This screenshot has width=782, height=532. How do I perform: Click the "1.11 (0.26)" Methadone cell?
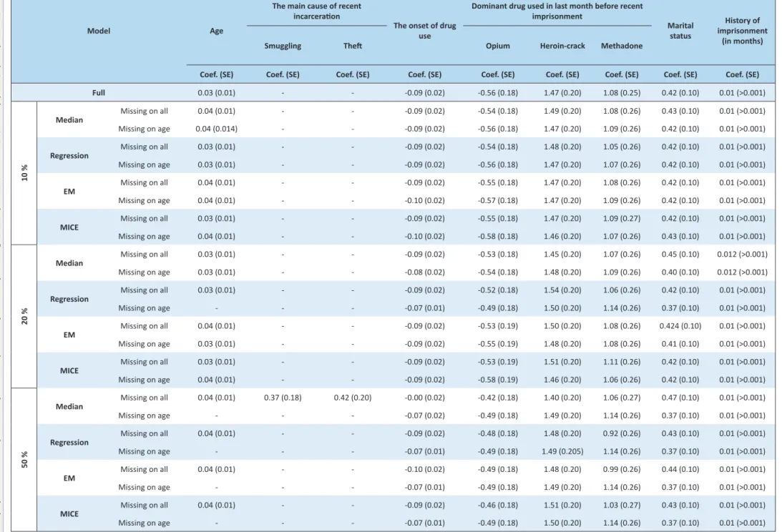tap(622, 362)
